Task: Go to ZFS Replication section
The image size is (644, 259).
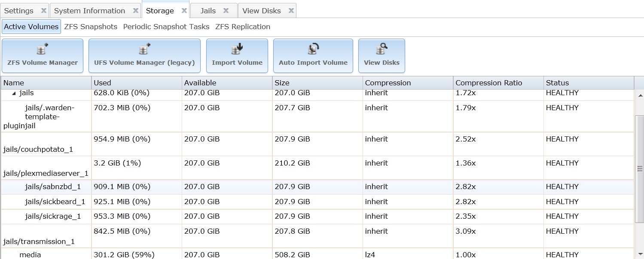Action: [243, 27]
